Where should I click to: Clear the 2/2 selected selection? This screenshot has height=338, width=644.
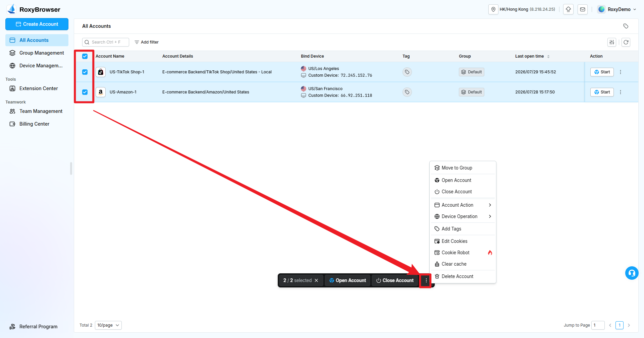click(316, 280)
